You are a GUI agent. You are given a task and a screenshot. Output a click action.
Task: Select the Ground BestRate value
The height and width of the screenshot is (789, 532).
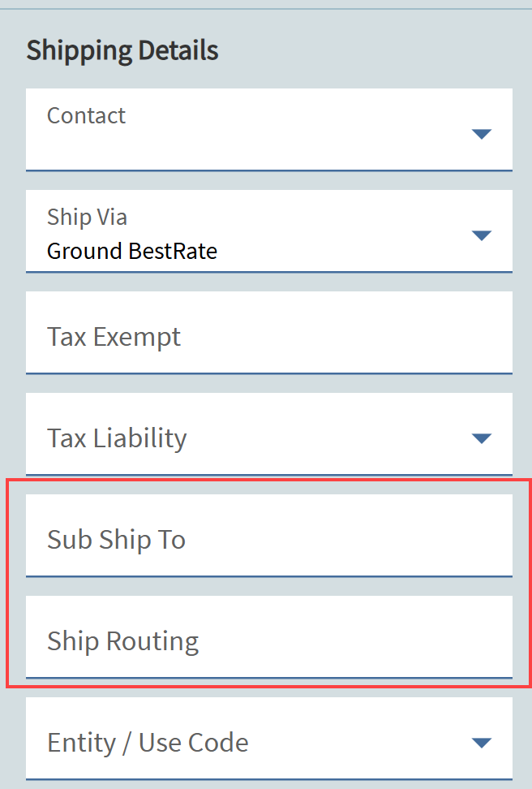(132, 251)
